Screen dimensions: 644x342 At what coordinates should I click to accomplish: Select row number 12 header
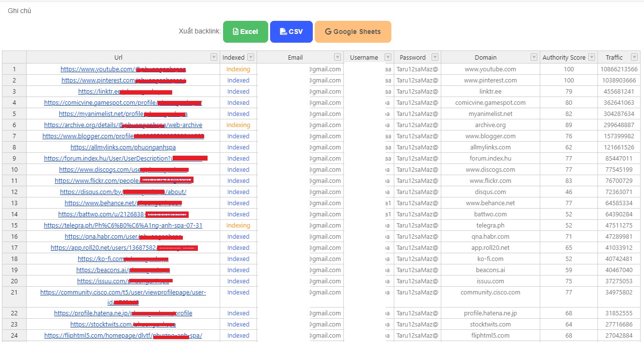15,192
